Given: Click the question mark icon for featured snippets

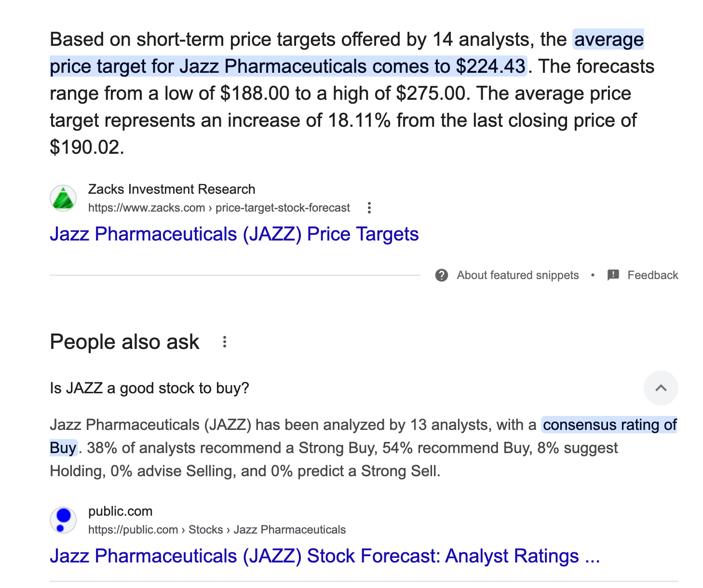Looking at the screenshot, I should point(442,275).
